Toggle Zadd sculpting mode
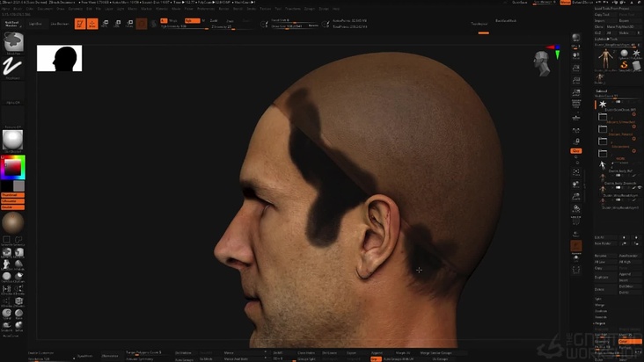644x362 pixels. pos(215,20)
